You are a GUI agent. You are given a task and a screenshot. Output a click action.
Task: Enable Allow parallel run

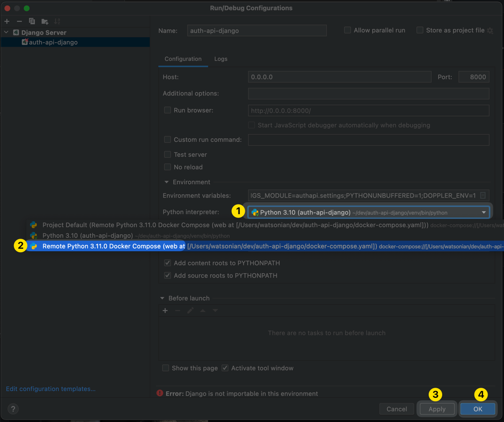[348, 30]
